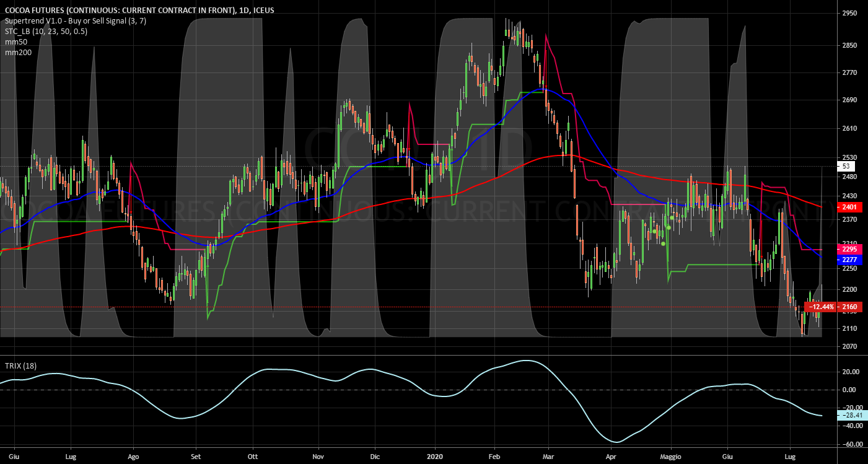Click the 20.00 TRIX axis label
The image size is (868, 464).
(849, 372)
